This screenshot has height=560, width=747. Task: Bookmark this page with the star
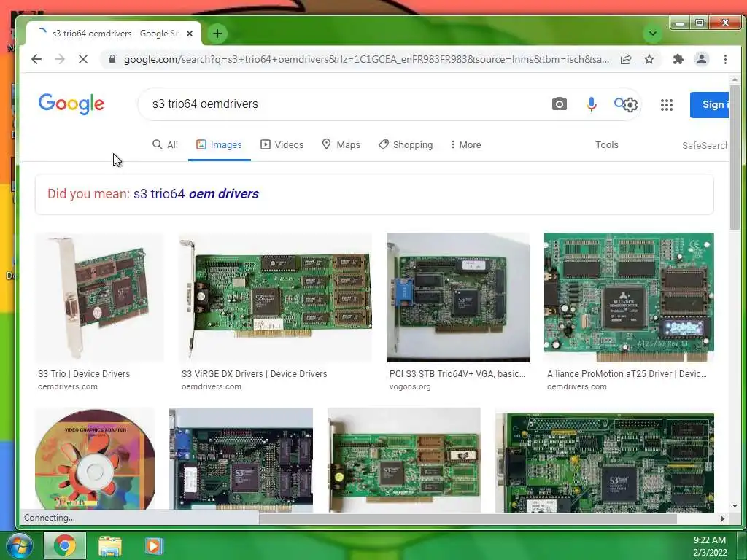tap(649, 59)
